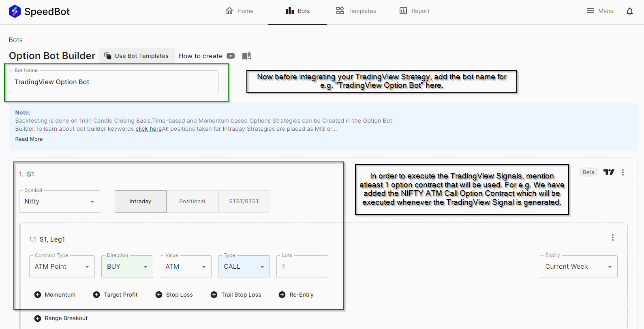The image size is (644, 329).
Task: Open the Contract Type dropdown
Action: point(62,267)
